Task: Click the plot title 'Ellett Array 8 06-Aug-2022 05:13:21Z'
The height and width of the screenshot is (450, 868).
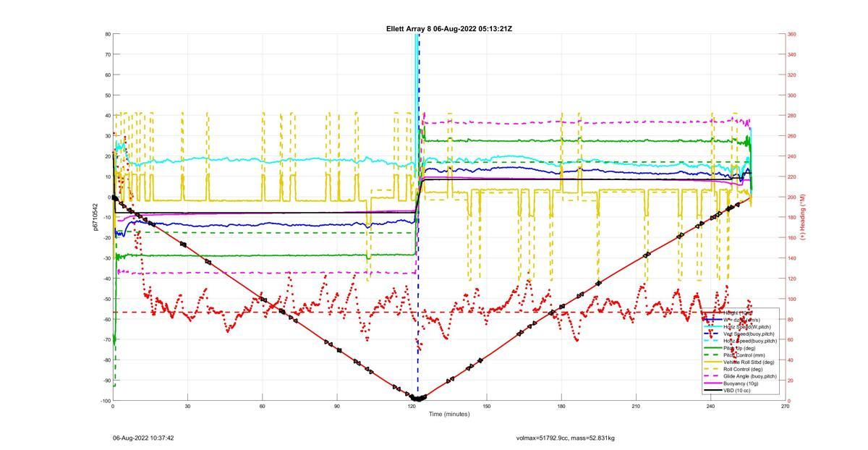Action: 449,28
